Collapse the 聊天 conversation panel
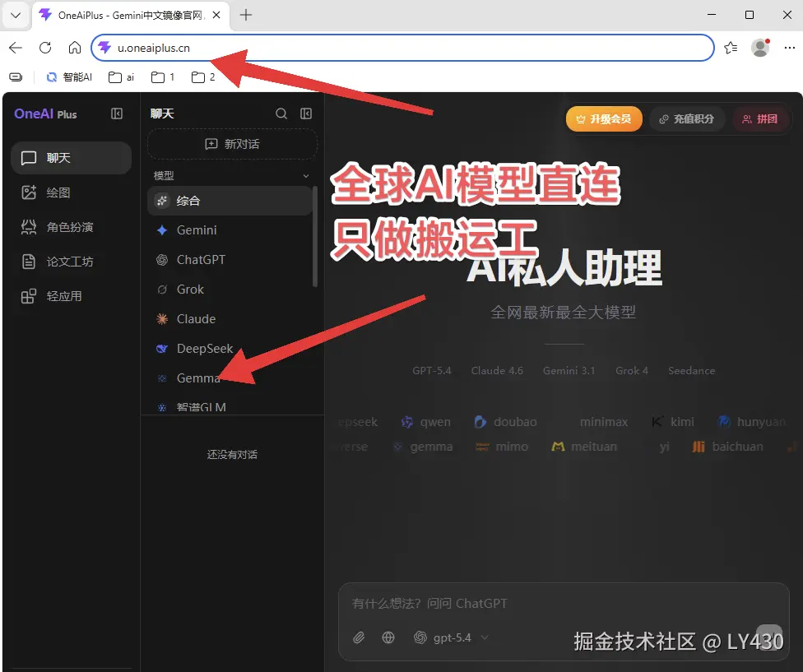 tap(306, 114)
